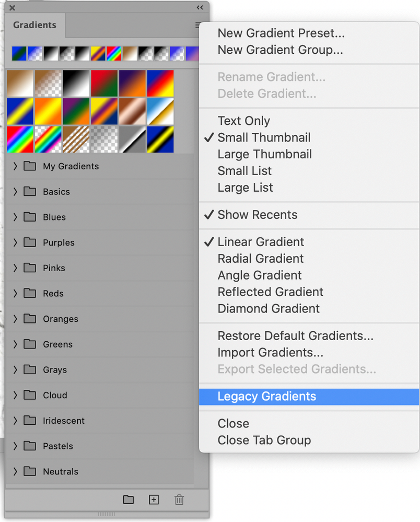Click the My Gradients folder icon
The height and width of the screenshot is (522, 420).
click(29, 166)
